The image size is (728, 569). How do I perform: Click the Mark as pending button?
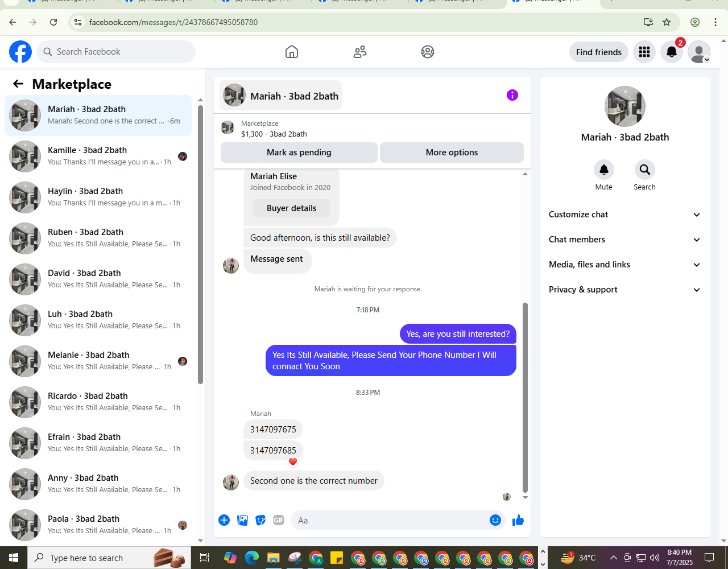[x=299, y=152]
